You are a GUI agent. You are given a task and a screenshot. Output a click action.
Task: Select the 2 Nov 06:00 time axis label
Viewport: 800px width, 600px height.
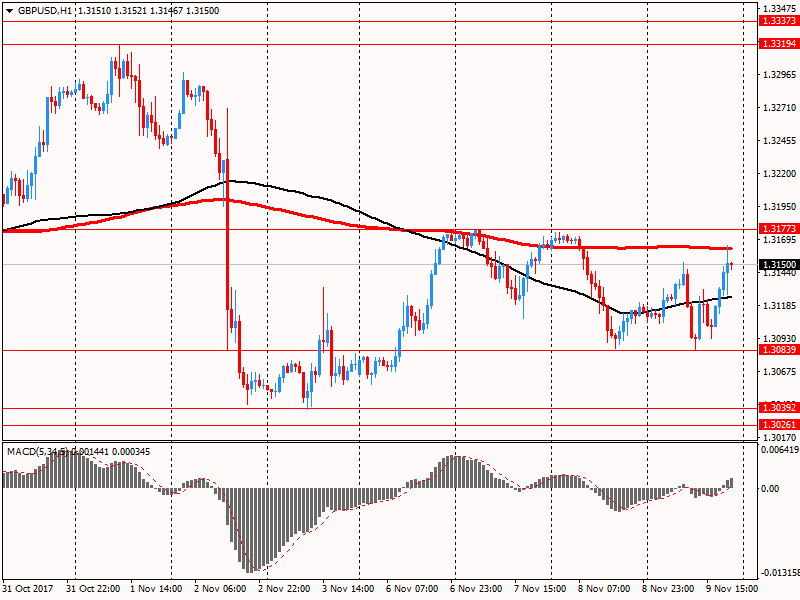coord(220,588)
